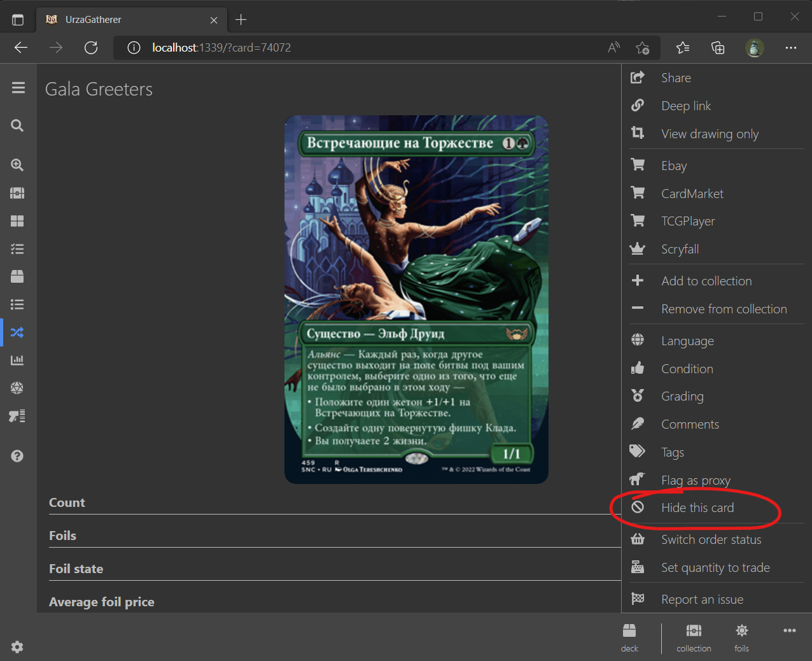
Task: Open the d20 dice icon in sidebar
Action: coord(18,388)
